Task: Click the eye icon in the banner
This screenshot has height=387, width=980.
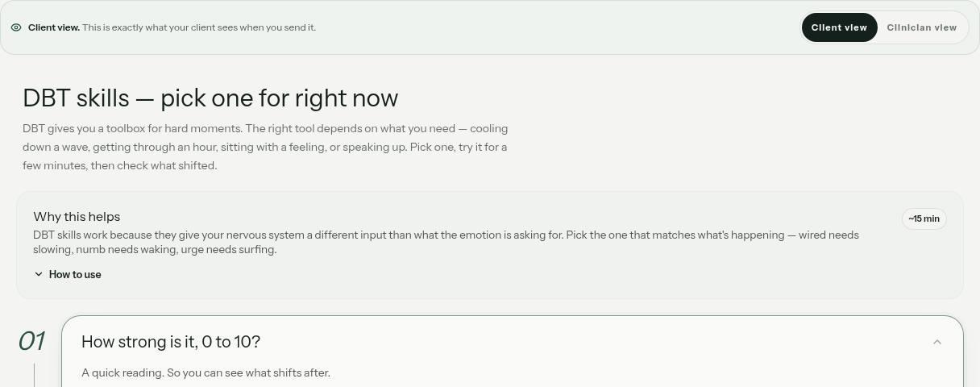Action: point(16,27)
